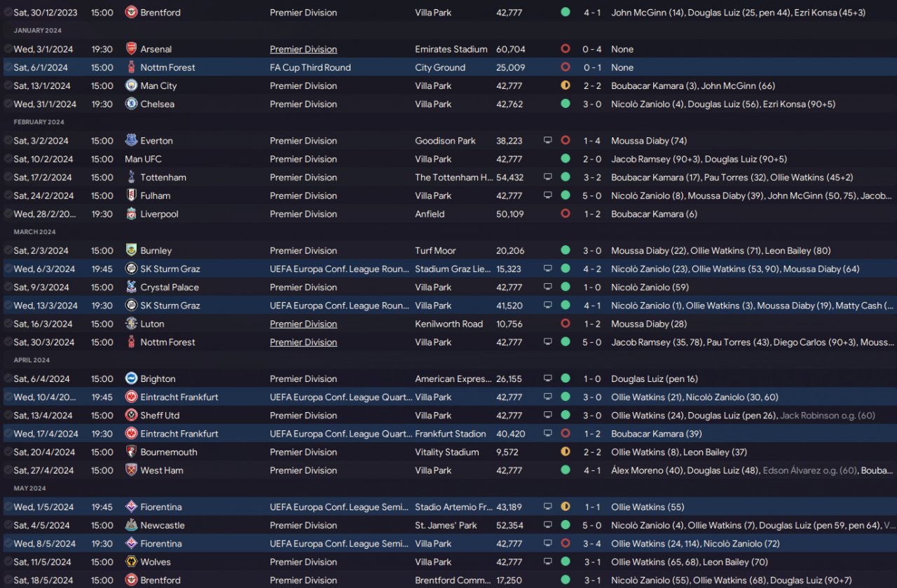Click the draw indicator in Bournemouth row
The height and width of the screenshot is (588, 897).
pyautogui.click(x=566, y=452)
